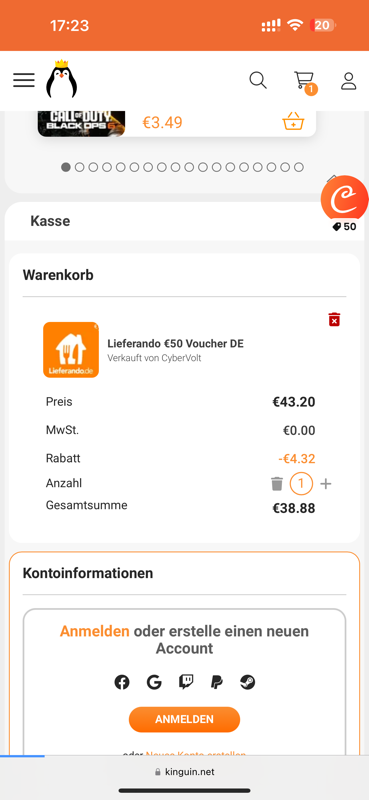Open the user account profile icon
The width and height of the screenshot is (369, 800).
click(x=349, y=81)
